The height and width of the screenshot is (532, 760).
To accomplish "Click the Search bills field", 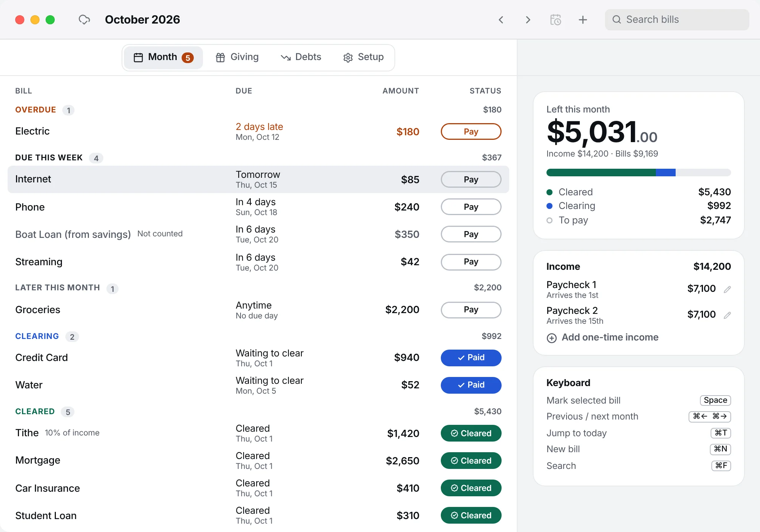I will [677, 20].
